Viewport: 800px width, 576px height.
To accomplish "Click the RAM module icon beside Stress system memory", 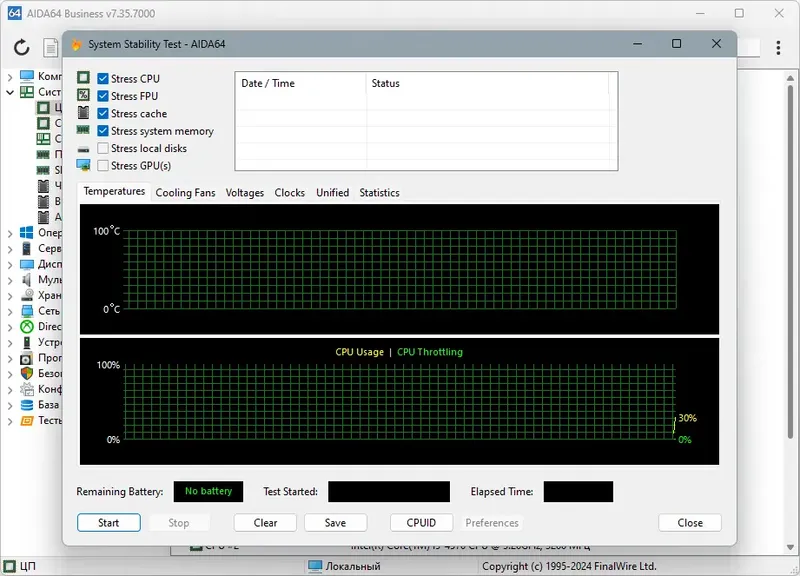I will click(x=83, y=130).
